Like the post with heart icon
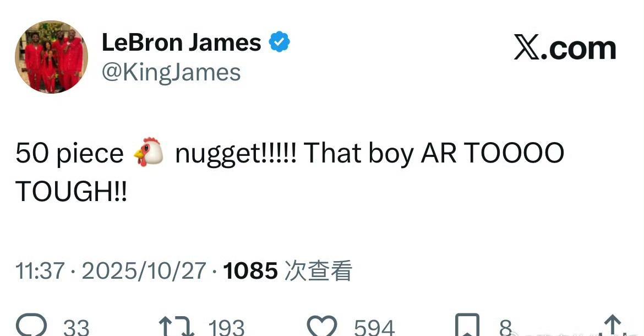 [323, 326]
